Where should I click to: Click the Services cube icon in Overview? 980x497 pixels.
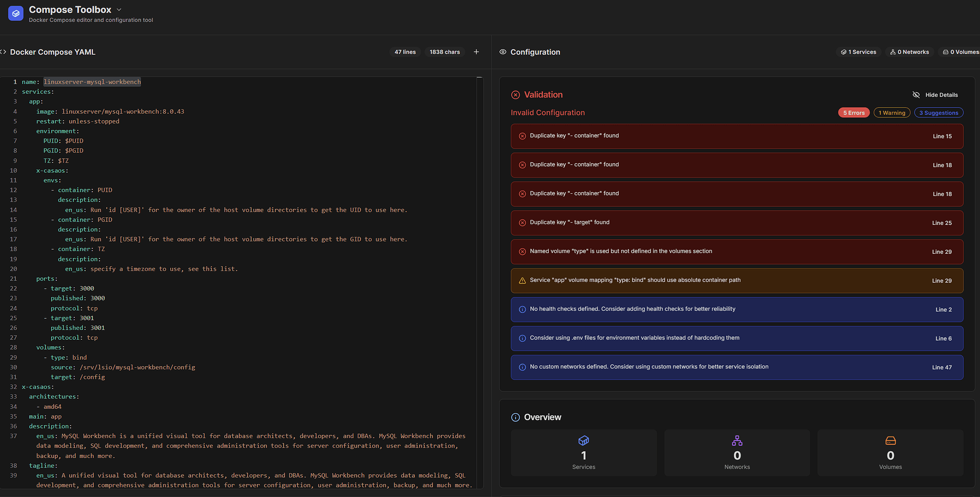[x=584, y=440]
